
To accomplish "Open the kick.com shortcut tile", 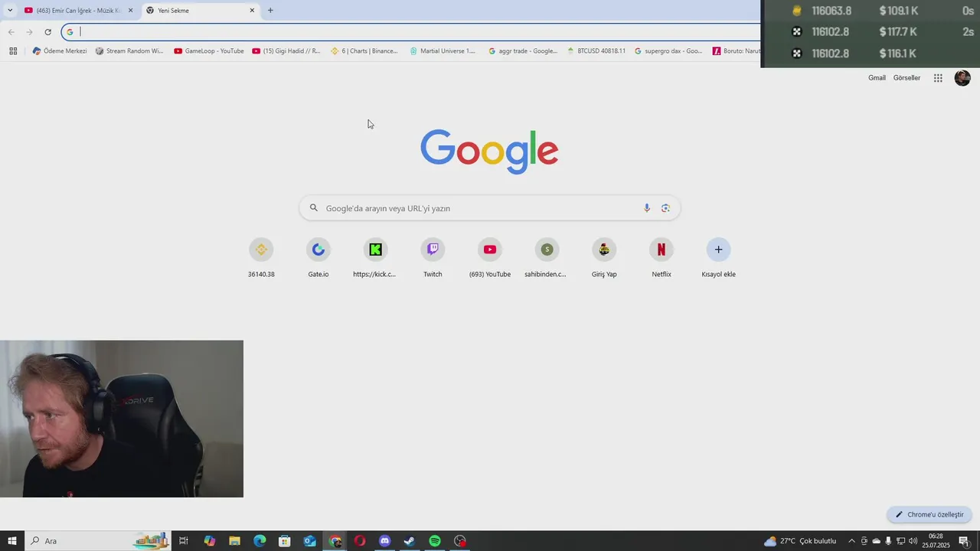I will tap(375, 258).
